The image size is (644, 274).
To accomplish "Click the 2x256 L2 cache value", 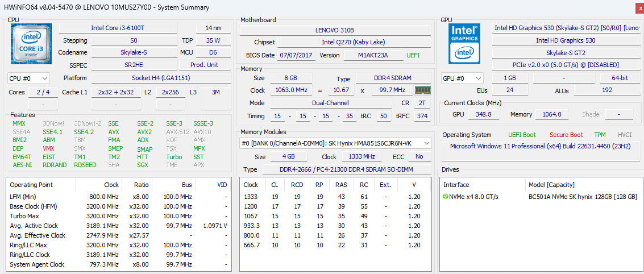I will [x=171, y=93].
